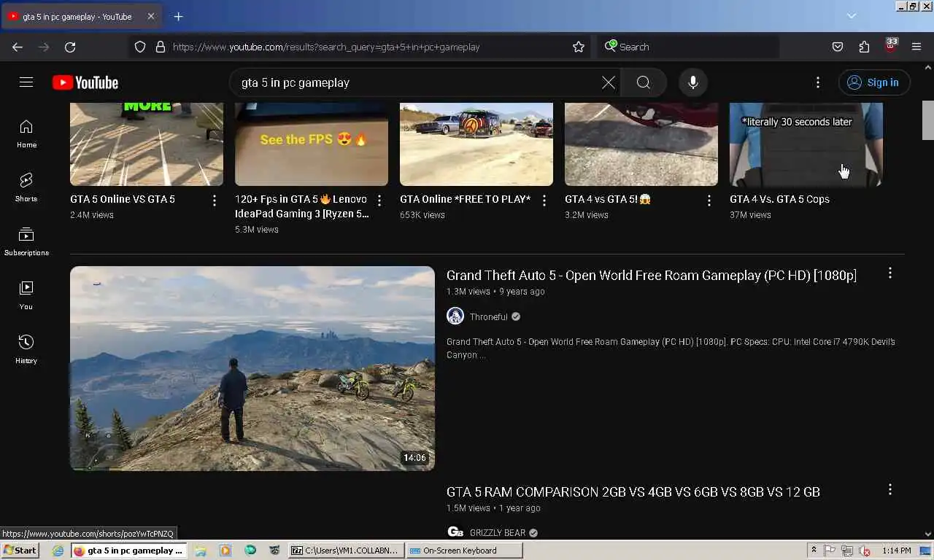Open options for GTA 4 vs GTA 5! short

(x=709, y=201)
